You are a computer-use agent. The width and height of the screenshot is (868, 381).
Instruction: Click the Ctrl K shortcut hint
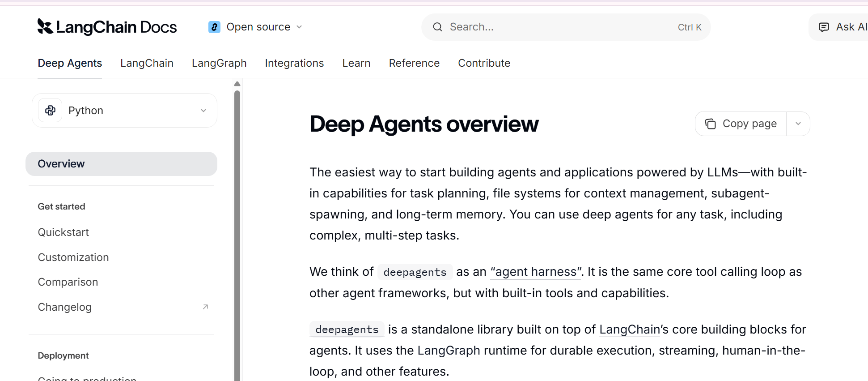tap(690, 27)
